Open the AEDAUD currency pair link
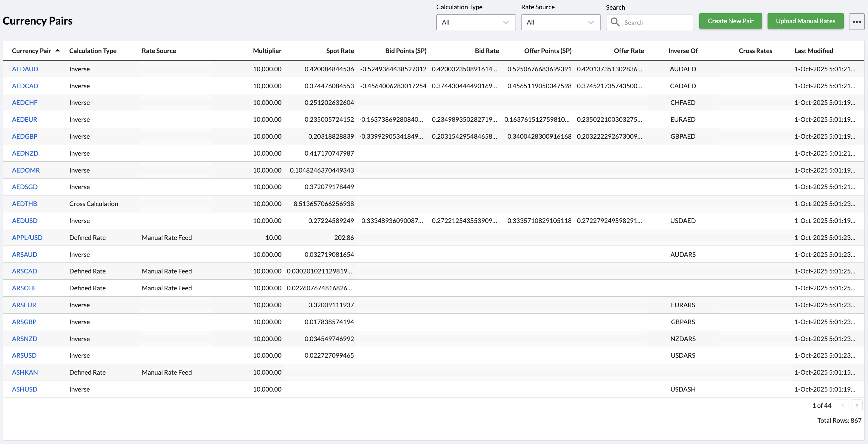Viewport: 868px width, 444px height. 25,69
